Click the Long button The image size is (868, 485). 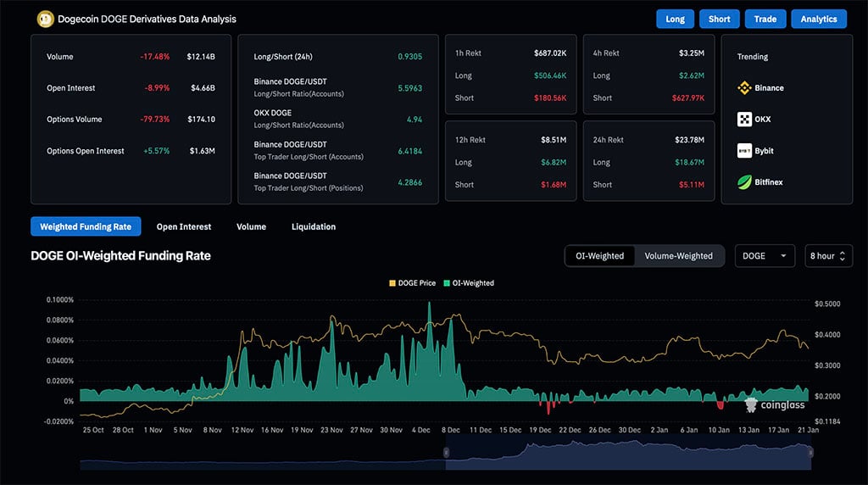tap(675, 19)
